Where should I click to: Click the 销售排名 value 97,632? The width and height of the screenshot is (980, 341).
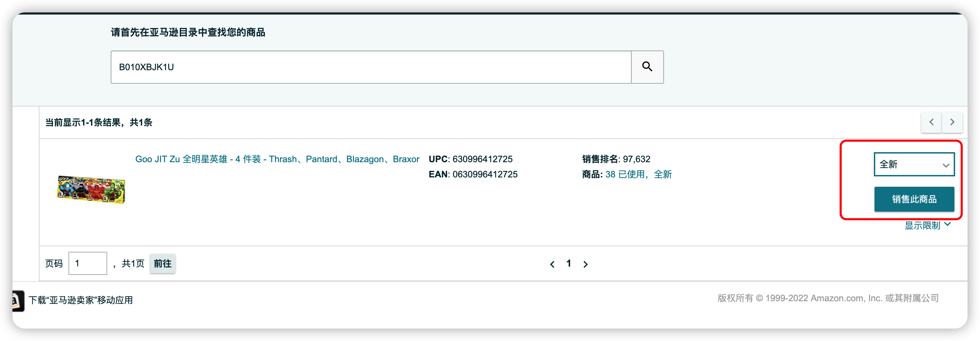point(637,159)
